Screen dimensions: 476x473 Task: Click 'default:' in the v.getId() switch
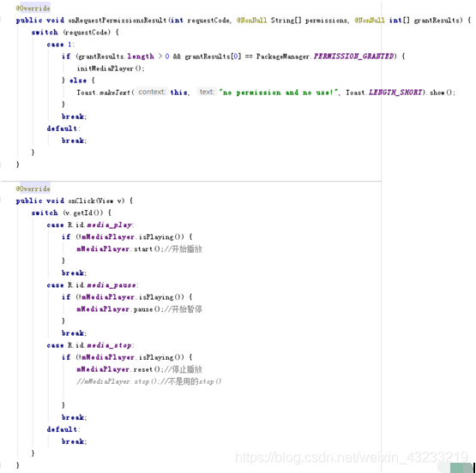coord(63,429)
